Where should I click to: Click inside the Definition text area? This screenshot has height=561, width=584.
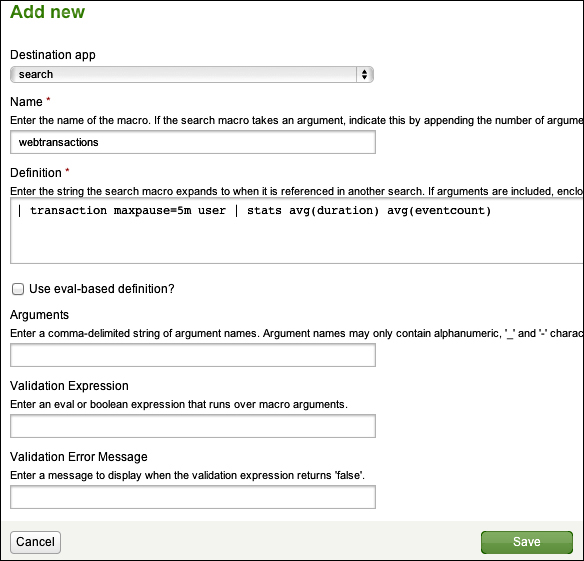pos(297,231)
